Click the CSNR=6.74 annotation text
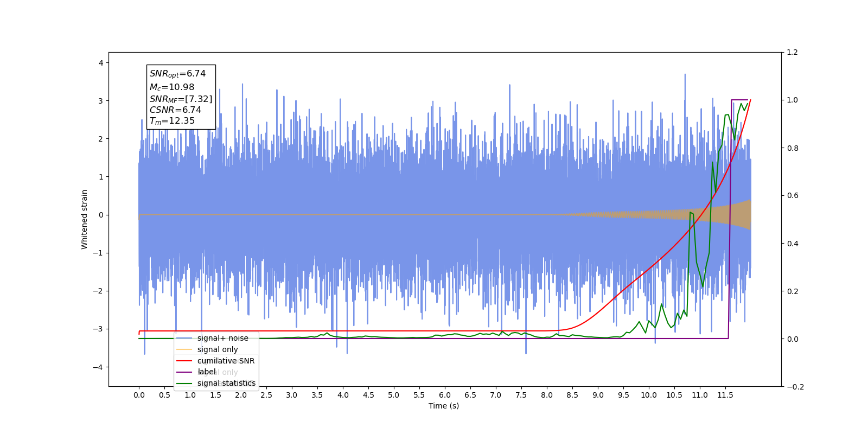This screenshot has width=868, height=434. coord(175,110)
